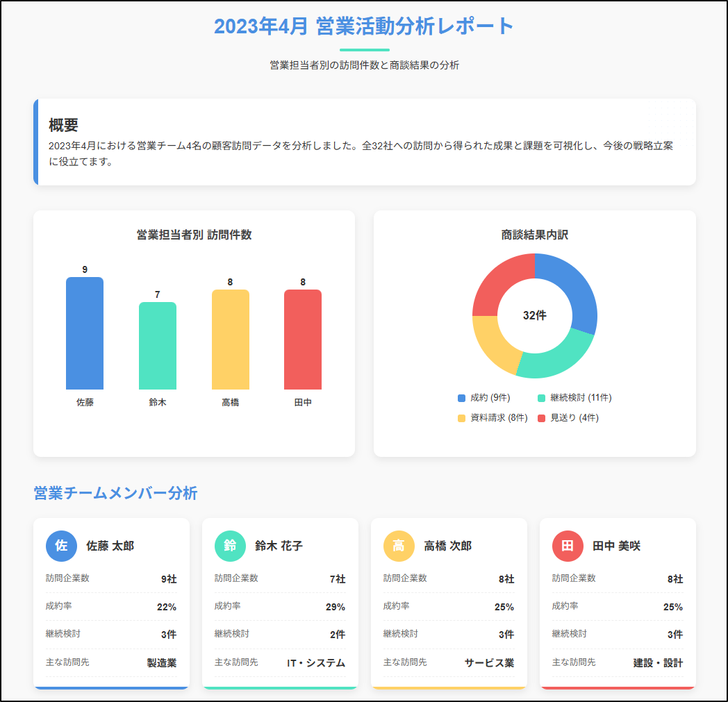Click the 32件 center label of the donut
The image size is (728, 702).
534,315
